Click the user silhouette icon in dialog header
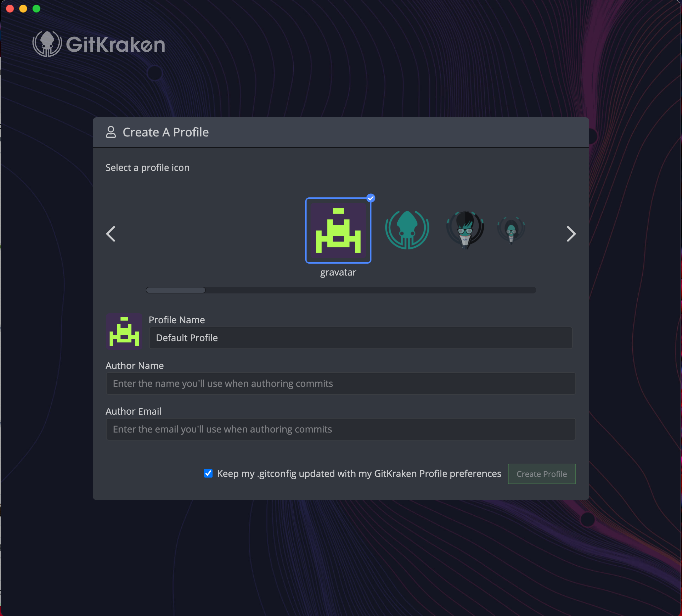 [x=111, y=132]
